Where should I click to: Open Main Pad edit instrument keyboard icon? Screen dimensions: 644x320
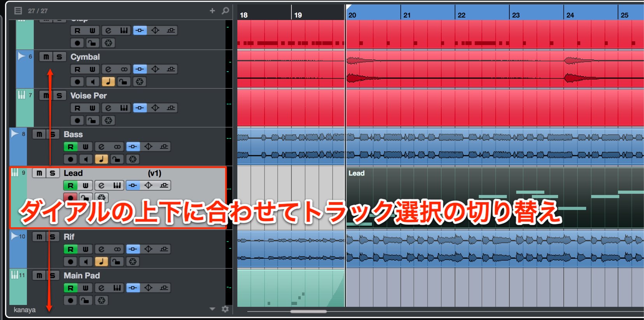click(x=117, y=288)
